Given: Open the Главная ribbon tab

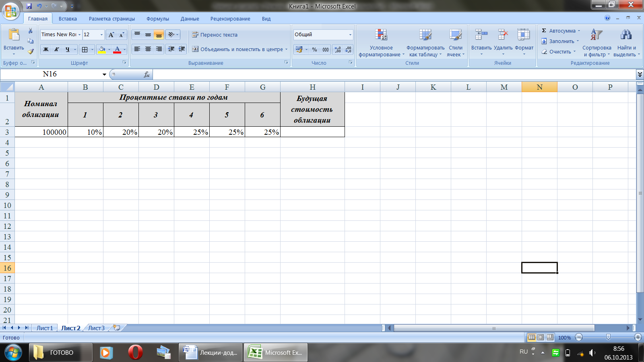Looking at the screenshot, I should pyautogui.click(x=38, y=19).
